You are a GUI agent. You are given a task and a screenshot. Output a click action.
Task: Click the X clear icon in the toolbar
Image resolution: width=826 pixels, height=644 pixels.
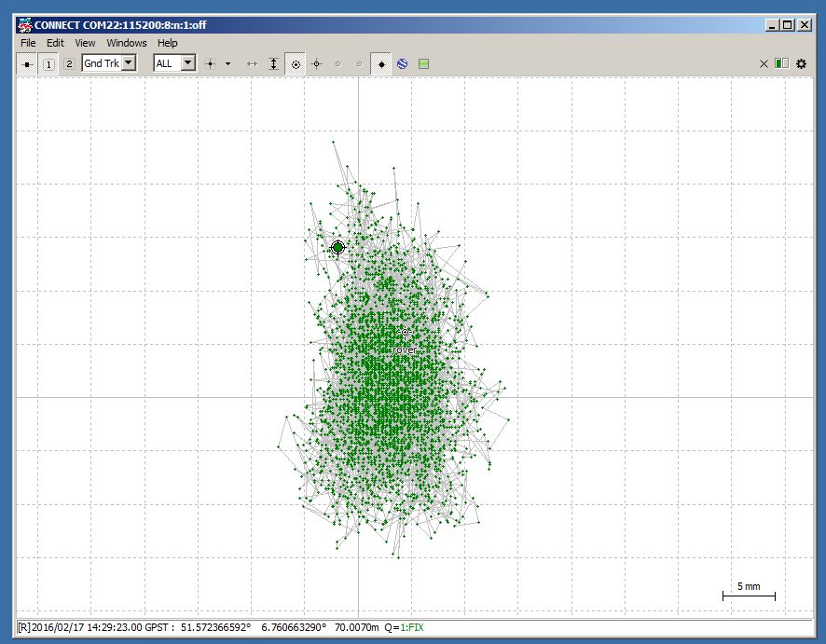pyautogui.click(x=764, y=63)
